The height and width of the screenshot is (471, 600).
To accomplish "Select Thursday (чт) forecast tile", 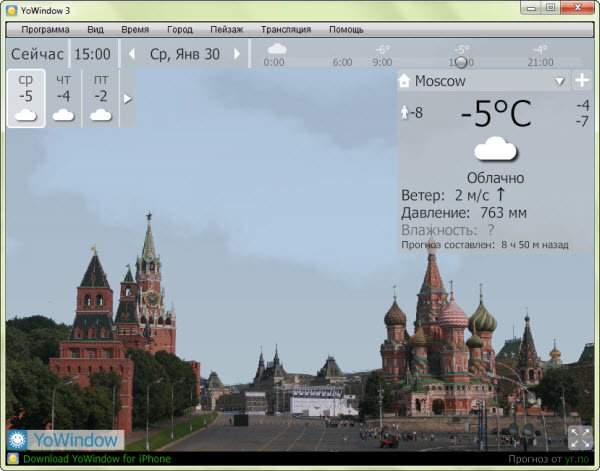I will click(x=64, y=99).
